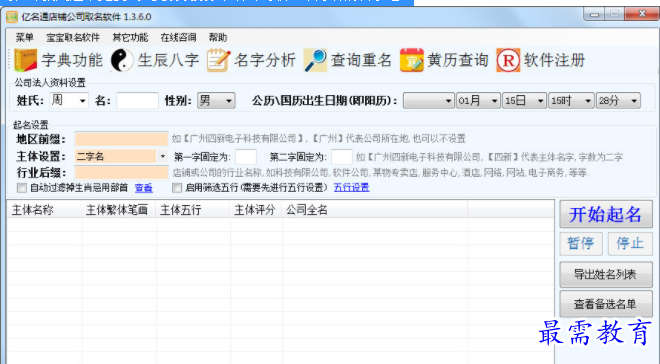Click the 生辰八字 toolbar label
This screenshot has width=660, height=364.
168,60
